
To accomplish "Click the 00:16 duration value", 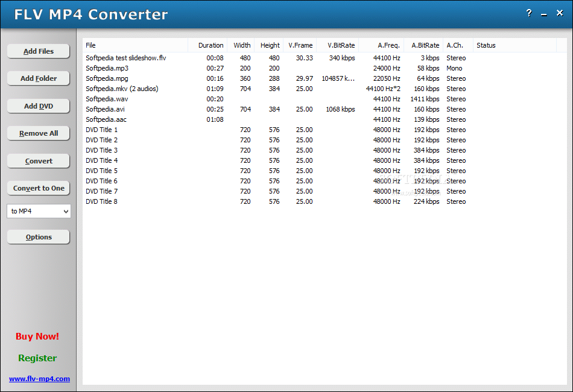I will (x=215, y=78).
